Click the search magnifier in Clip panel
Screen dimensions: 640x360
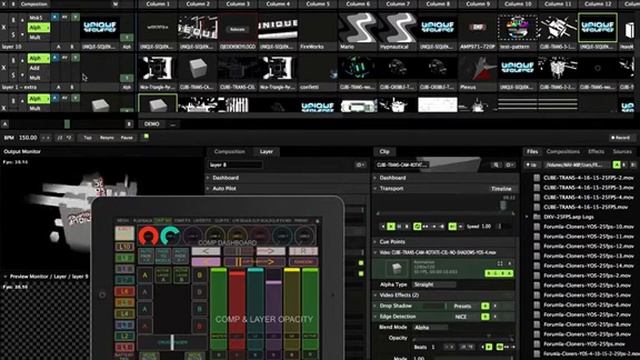[496, 165]
